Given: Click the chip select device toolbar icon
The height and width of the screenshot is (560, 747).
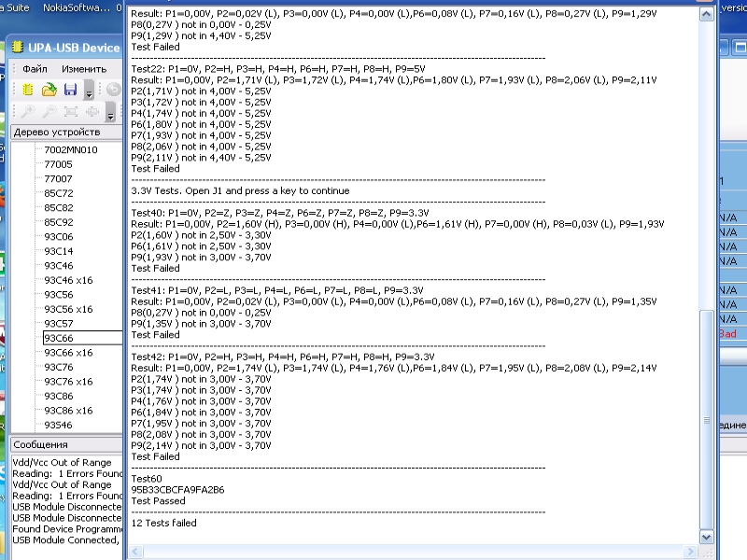Looking at the screenshot, I should [x=27, y=90].
